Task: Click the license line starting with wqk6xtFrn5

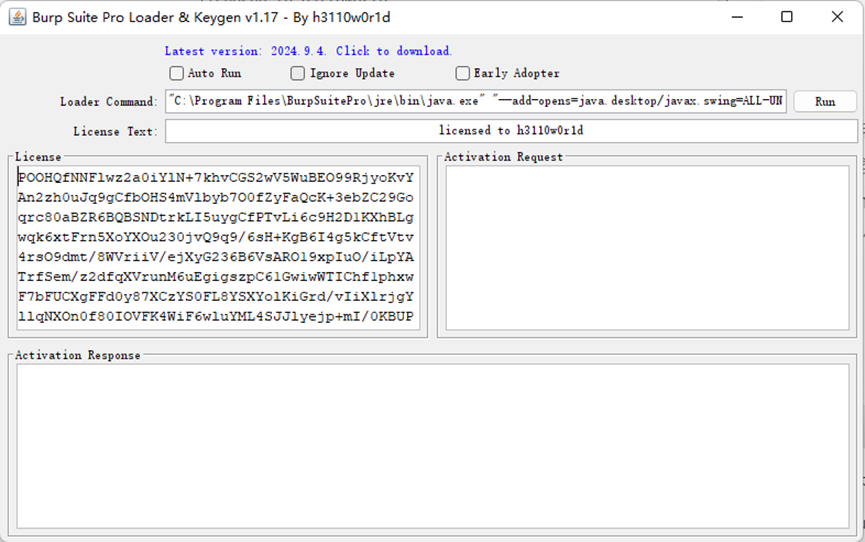Action: (x=216, y=237)
